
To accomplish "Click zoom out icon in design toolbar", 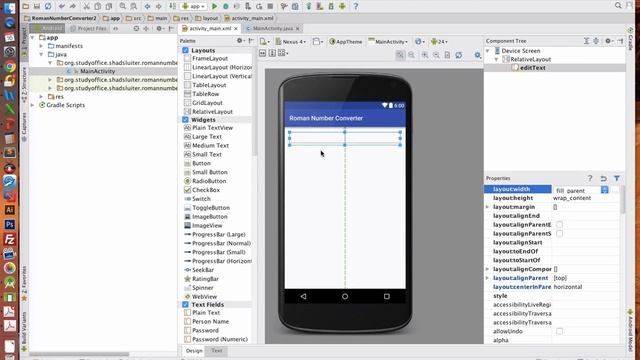I will [x=436, y=55].
